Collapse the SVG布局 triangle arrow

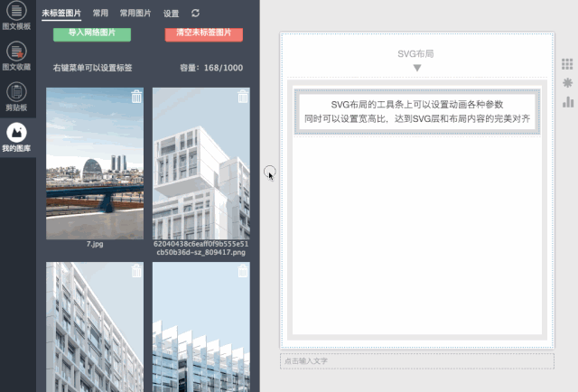pos(417,68)
